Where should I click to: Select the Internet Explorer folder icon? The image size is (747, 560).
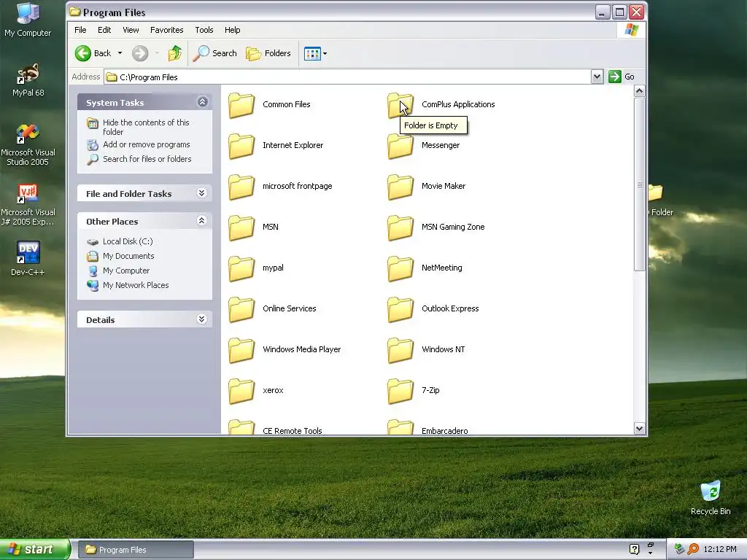[x=241, y=146]
